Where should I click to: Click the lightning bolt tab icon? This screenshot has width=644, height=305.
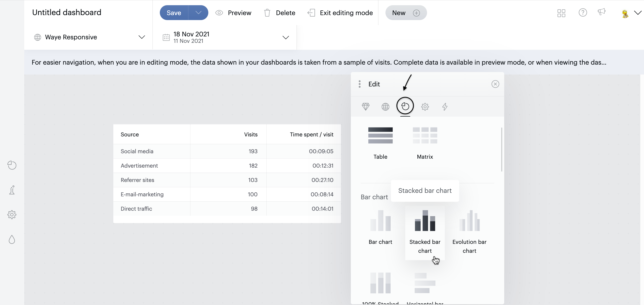(x=445, y=107)
